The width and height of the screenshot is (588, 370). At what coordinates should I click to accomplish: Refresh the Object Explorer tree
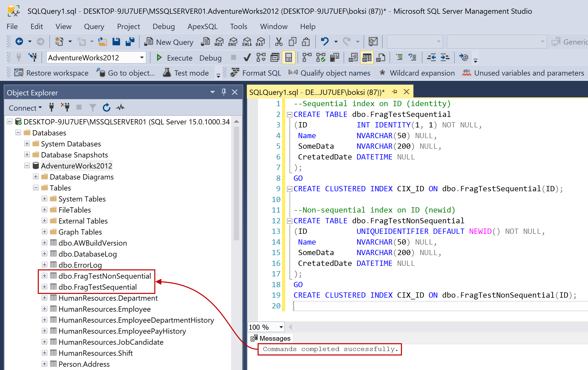[106, 107]
